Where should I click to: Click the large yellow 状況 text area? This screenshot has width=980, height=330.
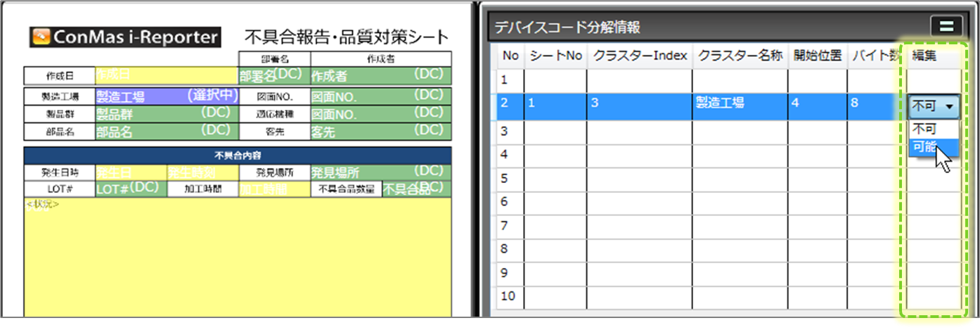coord(237,260)
